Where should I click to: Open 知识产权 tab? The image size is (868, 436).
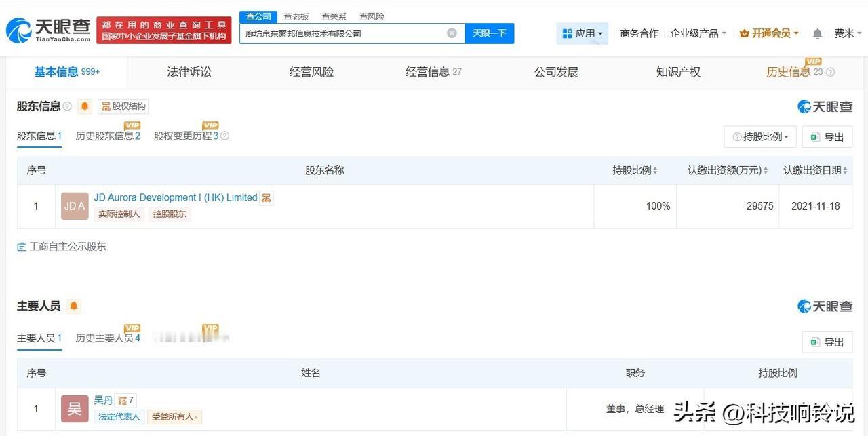[x=678, y=72]
